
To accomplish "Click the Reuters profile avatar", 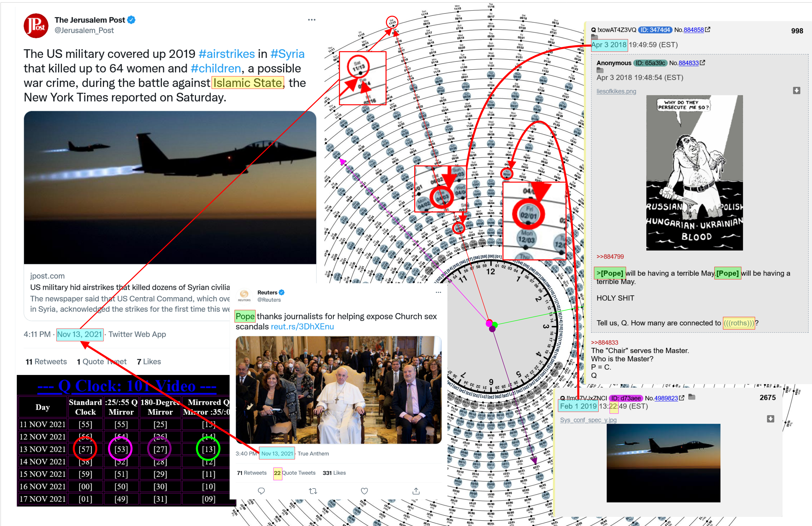I will 244,295.
